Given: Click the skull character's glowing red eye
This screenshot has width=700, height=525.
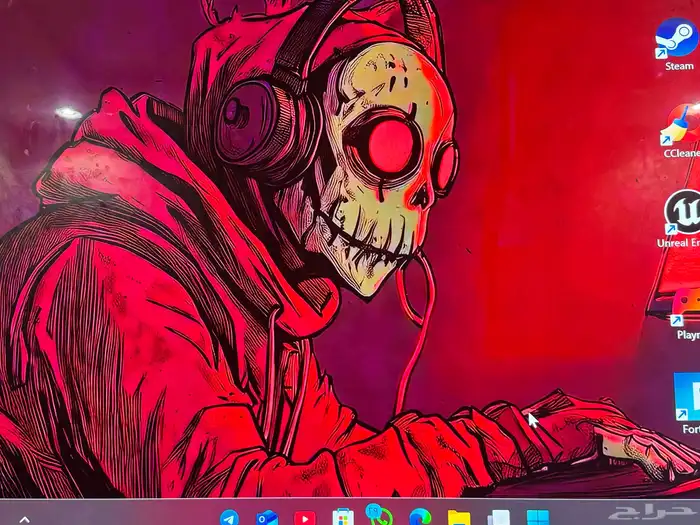Looking at the screenshot, I should [390, 147].
